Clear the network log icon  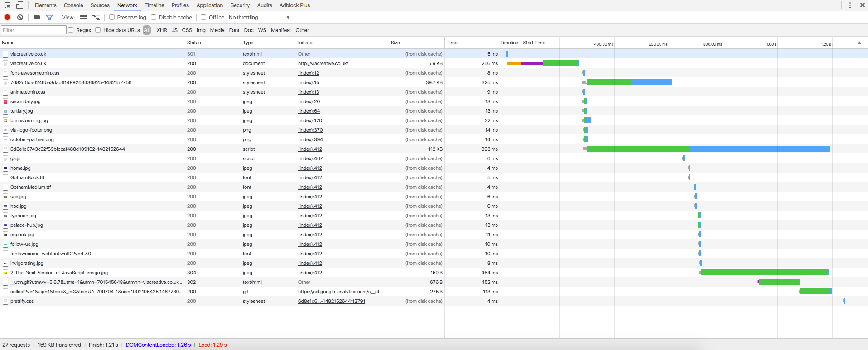(20, 17)
